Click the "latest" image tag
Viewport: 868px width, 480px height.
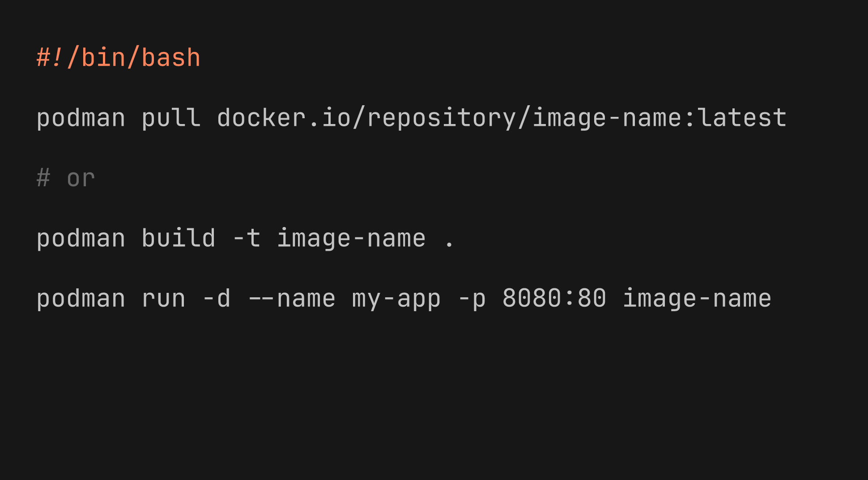point(742,119)
